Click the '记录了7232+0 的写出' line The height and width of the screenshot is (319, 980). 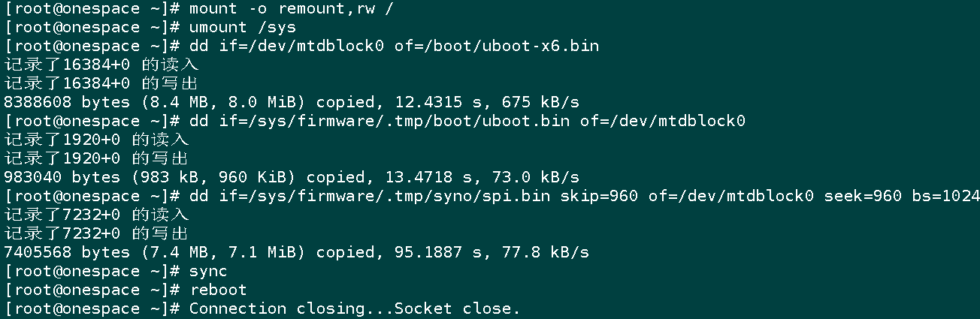[96, 233]
